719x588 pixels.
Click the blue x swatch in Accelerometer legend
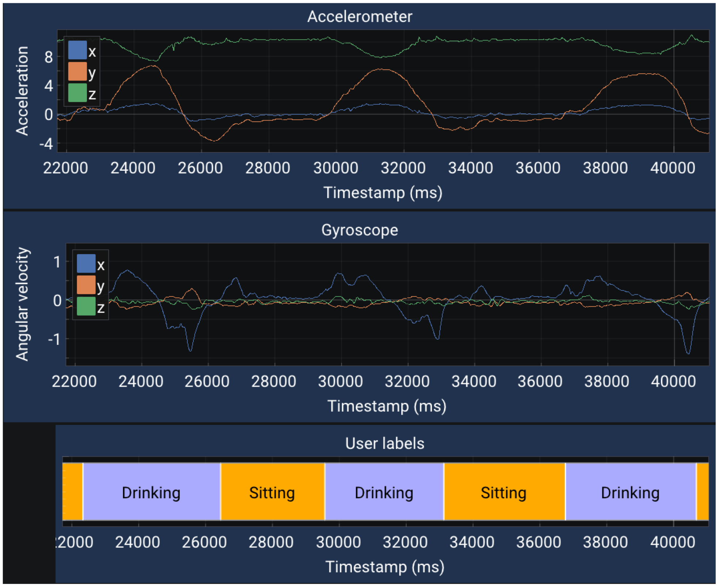[77, 50]
